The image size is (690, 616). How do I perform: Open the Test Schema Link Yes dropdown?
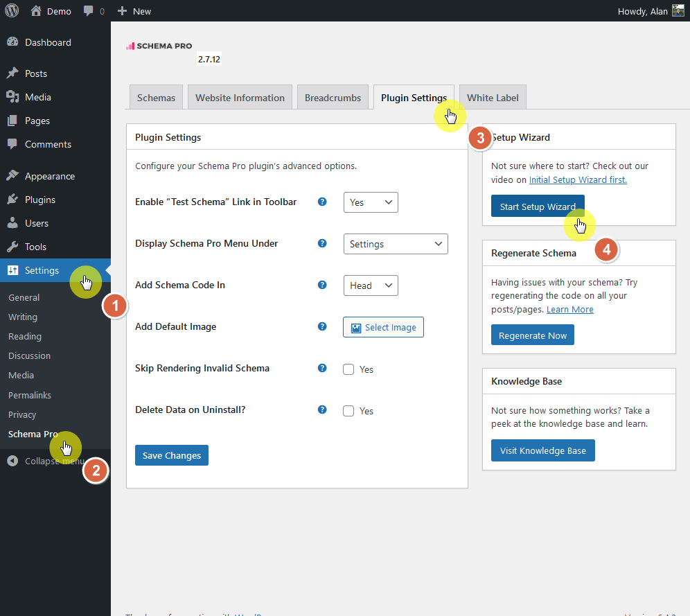pos(371,202)
